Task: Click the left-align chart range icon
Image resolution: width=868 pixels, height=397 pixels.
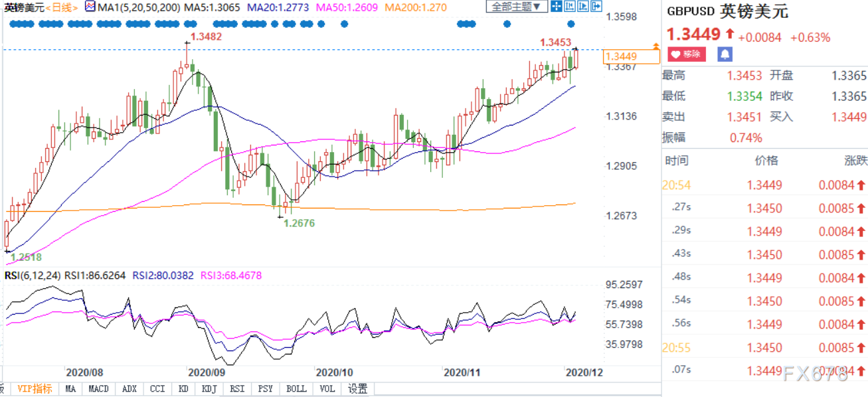Action: point(569,6)
